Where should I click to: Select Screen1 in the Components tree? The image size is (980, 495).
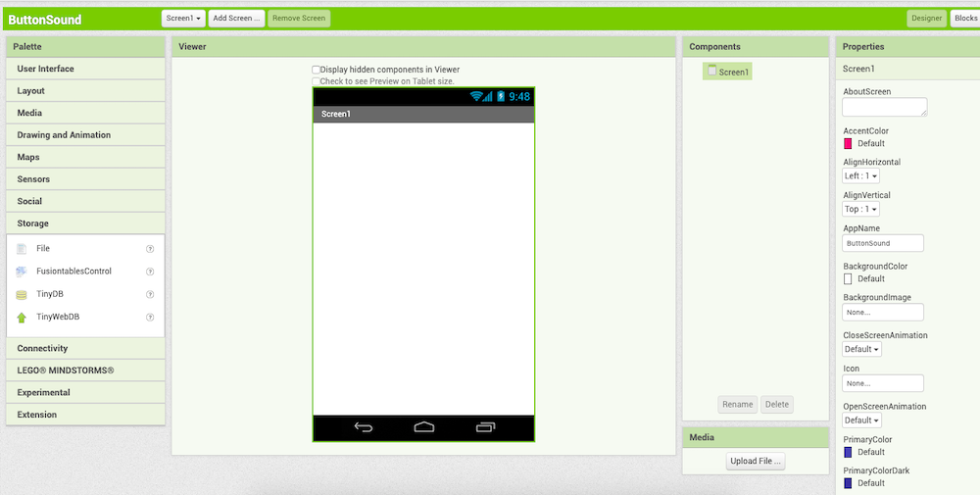(x=727, y=72)
